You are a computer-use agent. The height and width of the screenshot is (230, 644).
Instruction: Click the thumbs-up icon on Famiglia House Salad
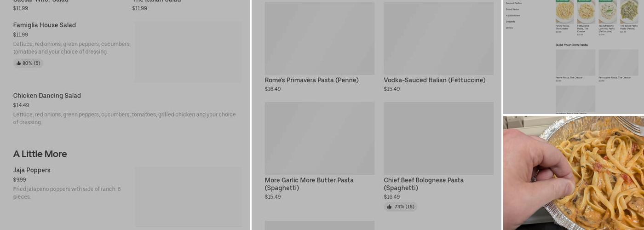19,63
